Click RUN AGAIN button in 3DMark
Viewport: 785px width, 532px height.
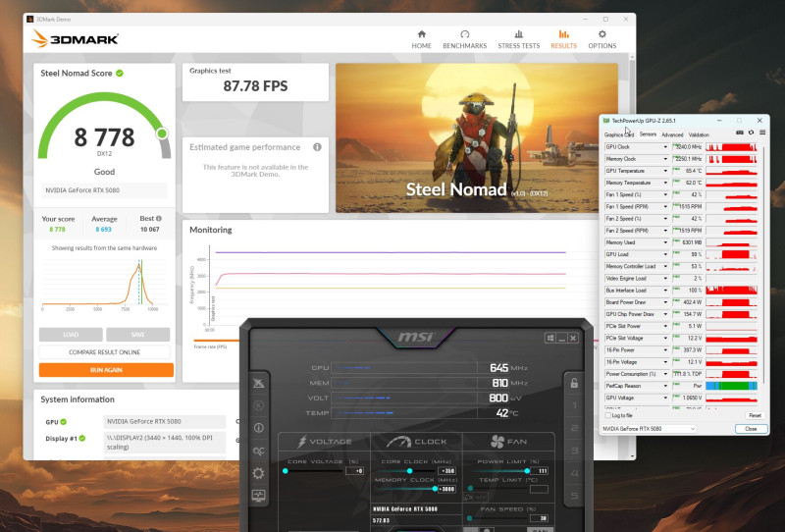106,370
